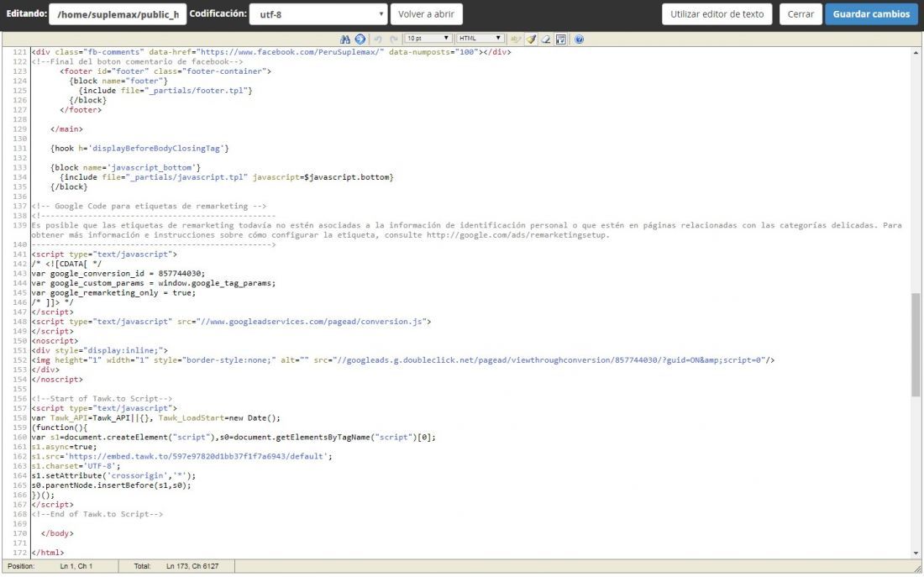Click the include _partials/footer.tpl line
Screen dimensions: 924x577
coord(165,91)
